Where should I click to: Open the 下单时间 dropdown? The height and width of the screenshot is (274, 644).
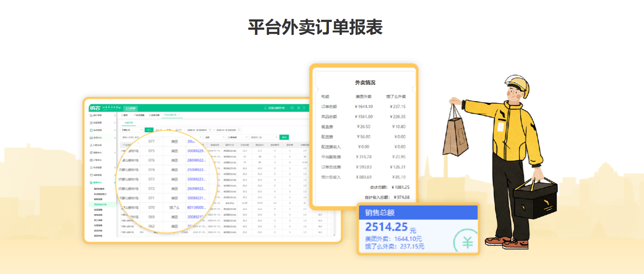click(x=131, y=130)
